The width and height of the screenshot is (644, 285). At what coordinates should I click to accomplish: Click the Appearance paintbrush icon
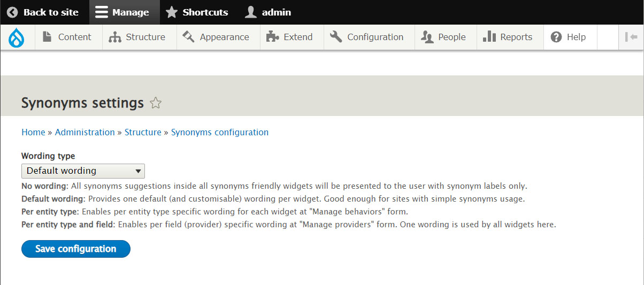(x=188, y=36)
